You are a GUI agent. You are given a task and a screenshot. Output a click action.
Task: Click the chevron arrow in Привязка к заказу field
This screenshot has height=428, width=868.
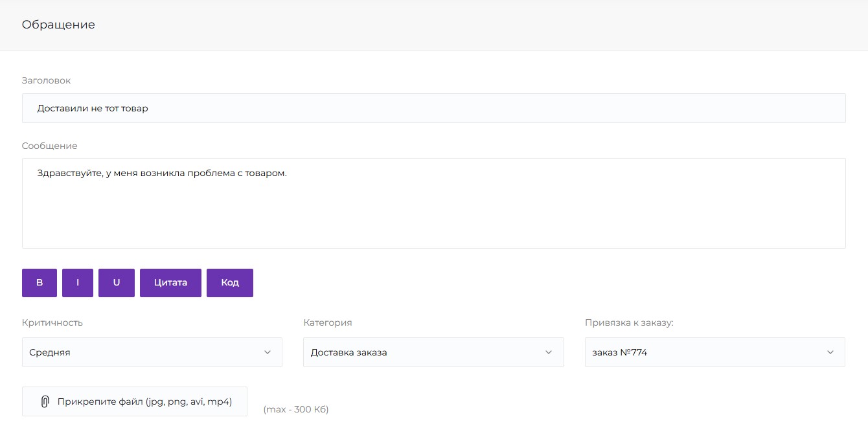point(830,352)
